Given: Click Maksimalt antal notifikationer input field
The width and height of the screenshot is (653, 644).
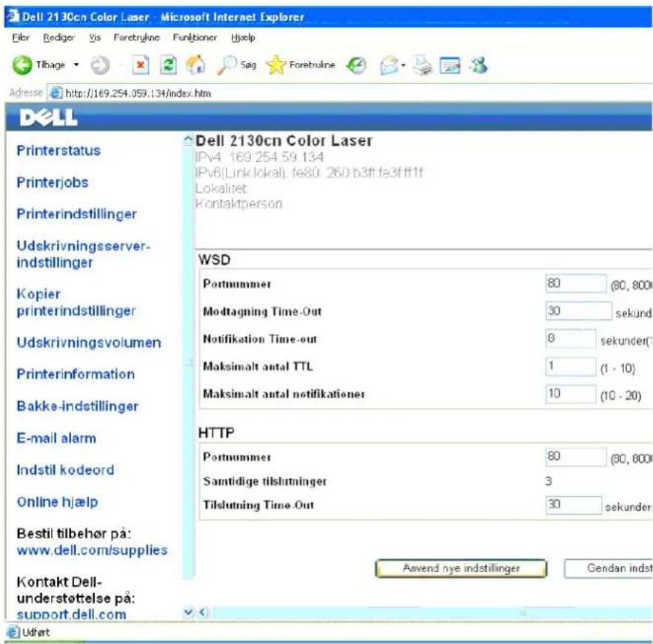Looking at the screenshot, I should click(x=571, y=394).
